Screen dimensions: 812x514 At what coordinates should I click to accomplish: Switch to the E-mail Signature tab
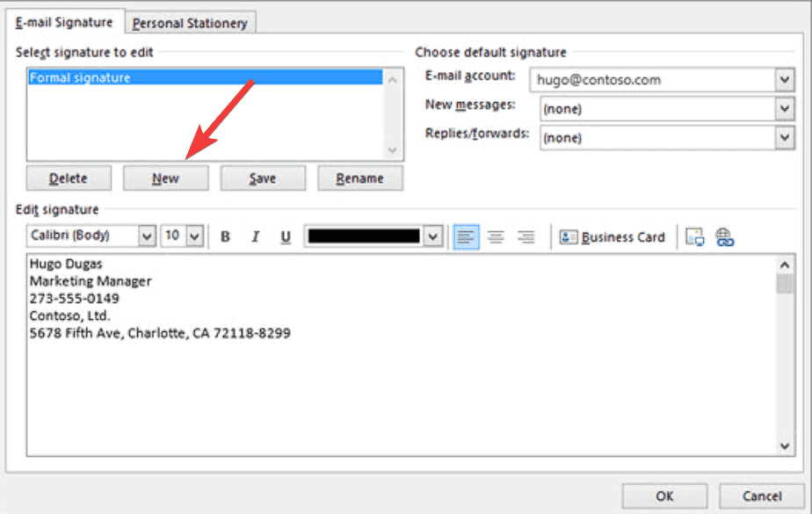click(64, 22)
